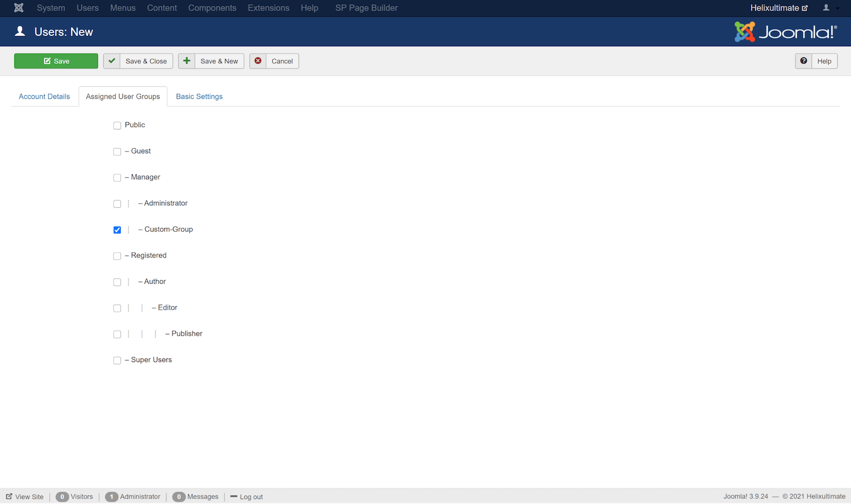Click the Log out dash icon
The width and height of the screenshot is (851, 504).
click(233, 497)
